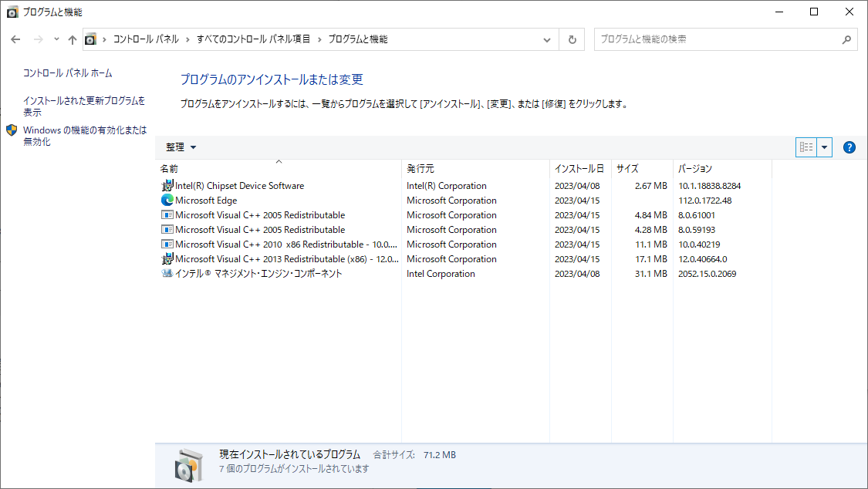
Task: Open Windows の機能の有効化または無効化 link
Action: (x=85, y=136)
